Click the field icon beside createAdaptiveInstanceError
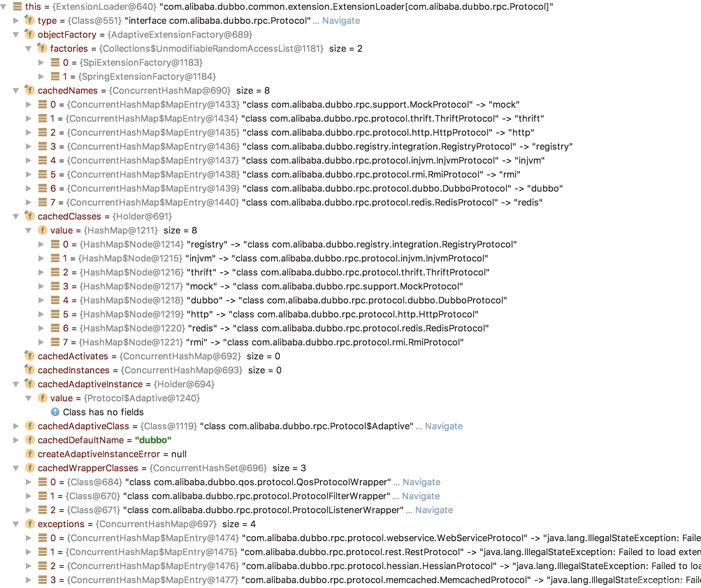This screenshot has height=588, width=701. pyautogui.click(x=30, y=454)
